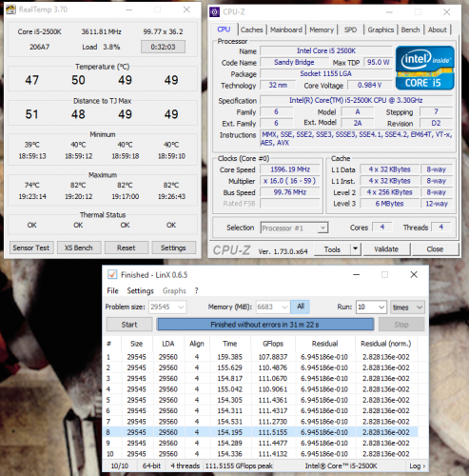Select row 6 with GFlops 111.4317

[262, 411]
